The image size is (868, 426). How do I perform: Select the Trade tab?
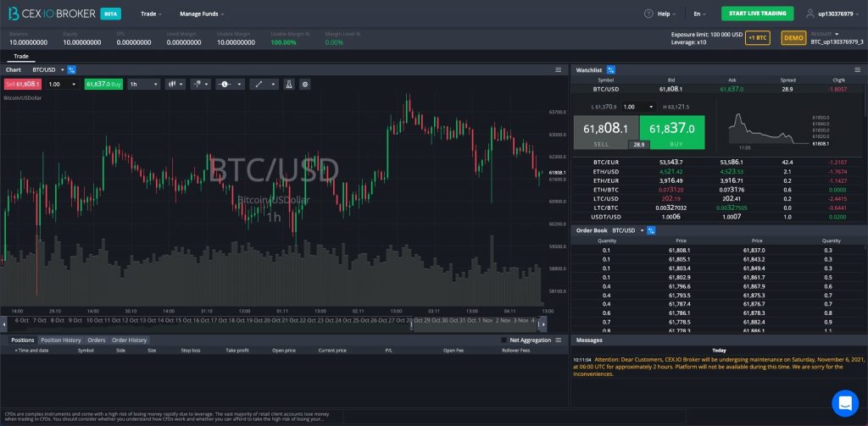(21, 57)
